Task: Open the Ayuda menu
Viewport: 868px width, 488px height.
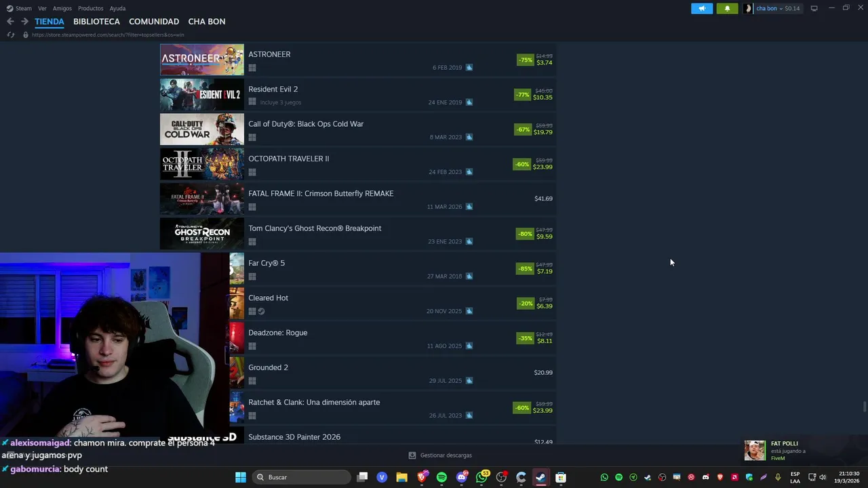Action: 117,8
